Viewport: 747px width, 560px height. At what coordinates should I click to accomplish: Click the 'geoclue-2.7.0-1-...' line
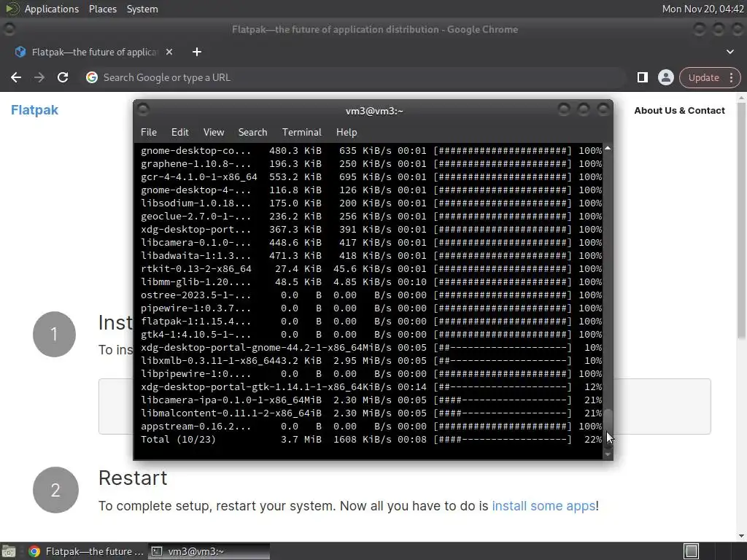[371, 216]
